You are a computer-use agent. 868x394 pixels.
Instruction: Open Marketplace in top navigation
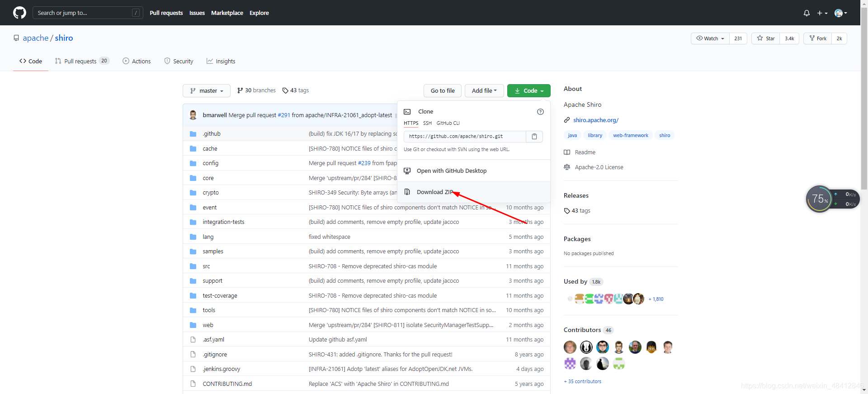pos(227,13)
